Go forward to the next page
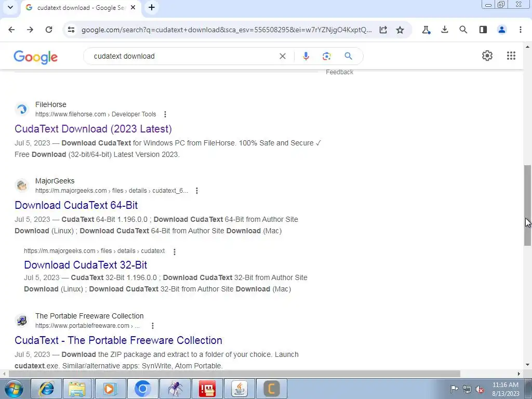The image size is (532, 399). click(x=30, y=30)
